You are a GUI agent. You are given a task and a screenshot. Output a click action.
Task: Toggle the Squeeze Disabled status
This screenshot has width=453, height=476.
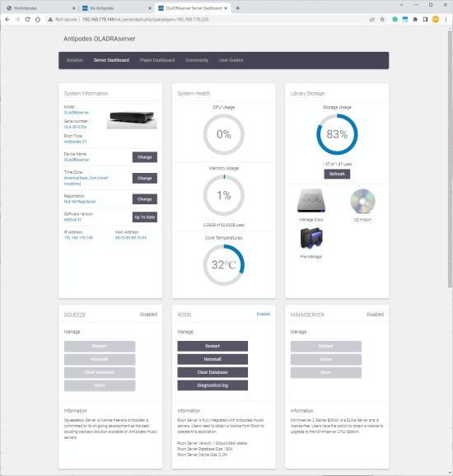coord(148,315)
